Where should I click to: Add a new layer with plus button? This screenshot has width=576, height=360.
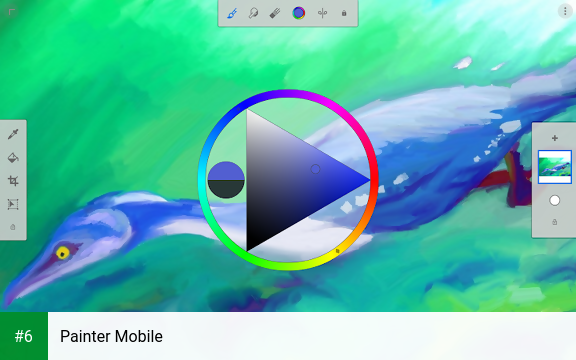[555, 138]
